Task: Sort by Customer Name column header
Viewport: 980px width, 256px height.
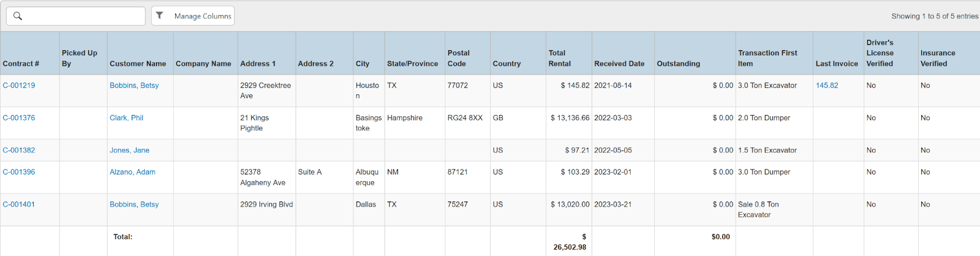Action: tap(138, 64)
